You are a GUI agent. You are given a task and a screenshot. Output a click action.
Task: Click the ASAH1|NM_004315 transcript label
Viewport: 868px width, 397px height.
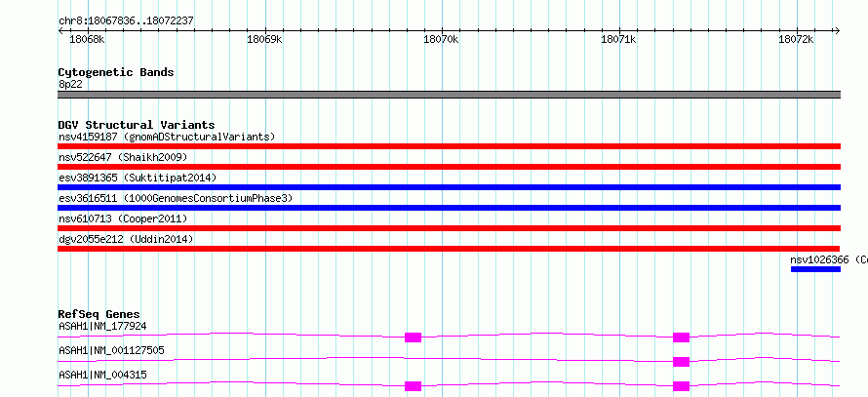(x=102, y=376)
